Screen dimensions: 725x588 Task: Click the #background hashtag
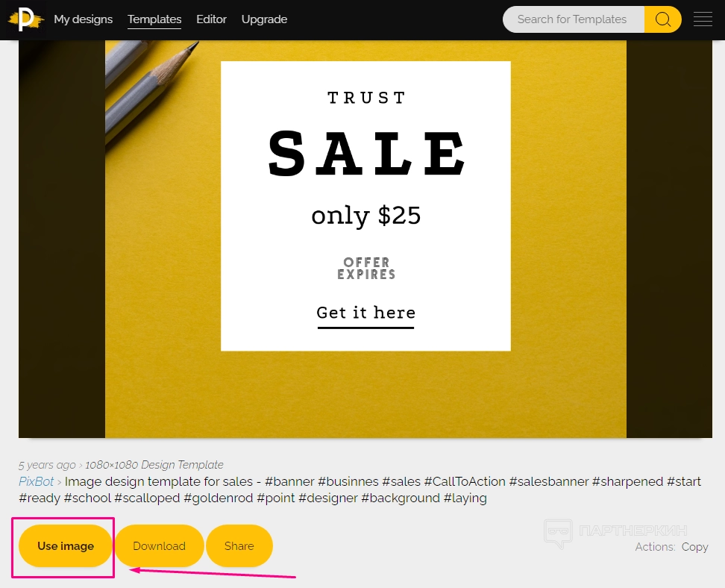[x=401, y=498]
